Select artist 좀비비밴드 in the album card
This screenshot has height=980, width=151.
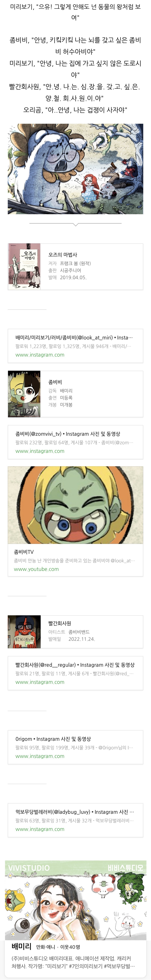[79, 632]
